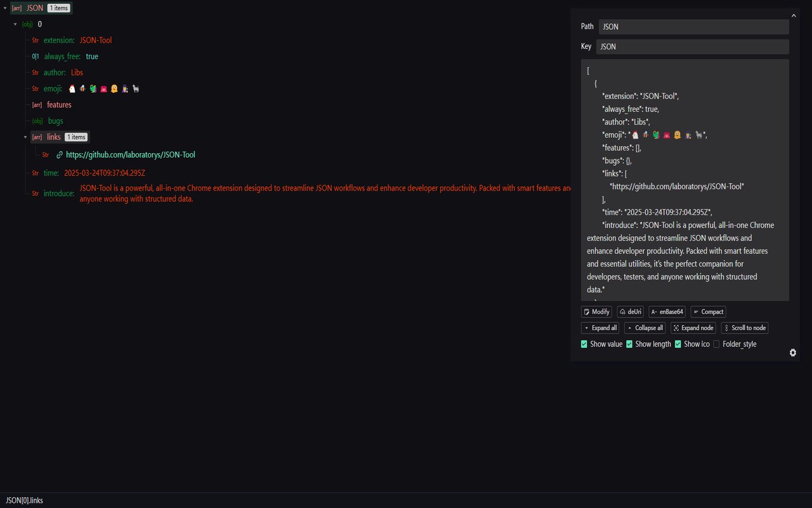Image resolution: width=812 pixels, height=508 pixels.
Task: Click the arr type icon of features
Action: click(37, 105)
